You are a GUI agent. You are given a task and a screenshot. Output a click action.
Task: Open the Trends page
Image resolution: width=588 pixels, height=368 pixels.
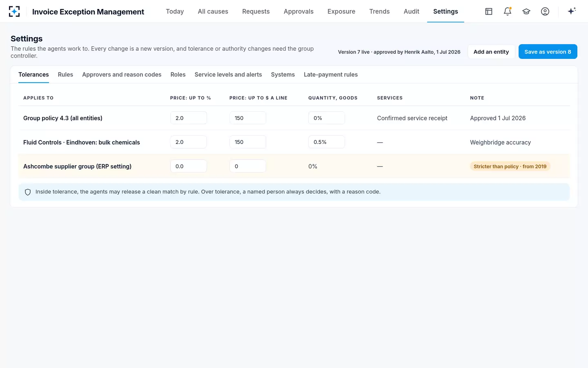(379, 11)
